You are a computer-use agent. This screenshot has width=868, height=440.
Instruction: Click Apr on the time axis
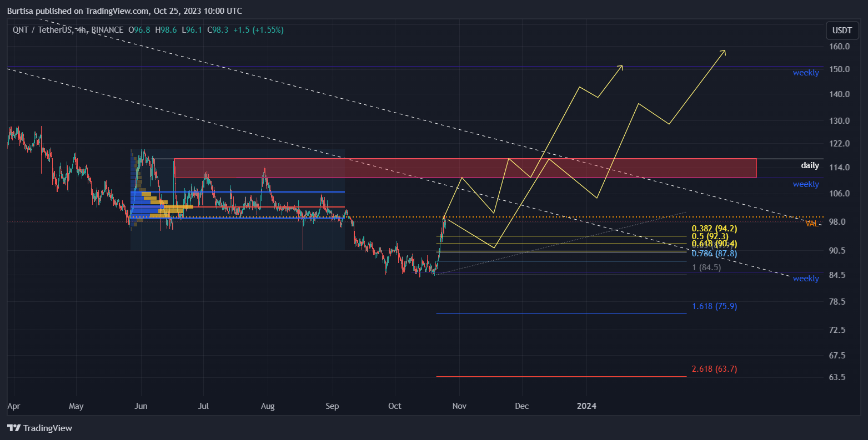[x=13, y=406]
